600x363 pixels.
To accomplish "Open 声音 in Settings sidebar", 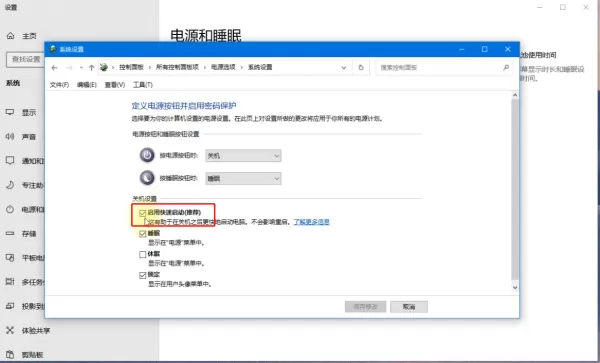I will pos(22,137).
